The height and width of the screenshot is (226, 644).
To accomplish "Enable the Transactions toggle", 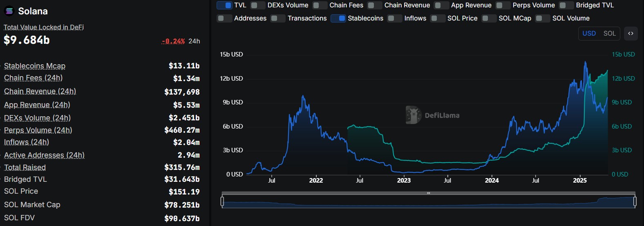I will pos(278,18).
